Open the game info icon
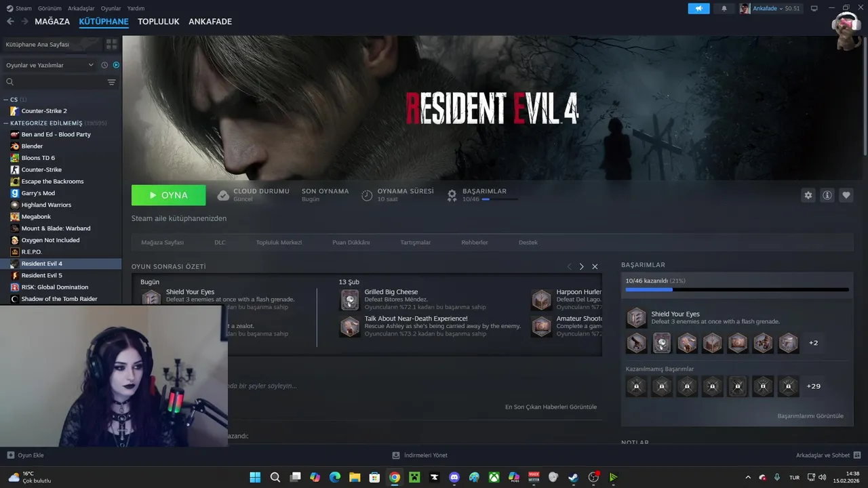Viewport: 868px width, 488px height. pyautogui.click(x=827, y=195)
